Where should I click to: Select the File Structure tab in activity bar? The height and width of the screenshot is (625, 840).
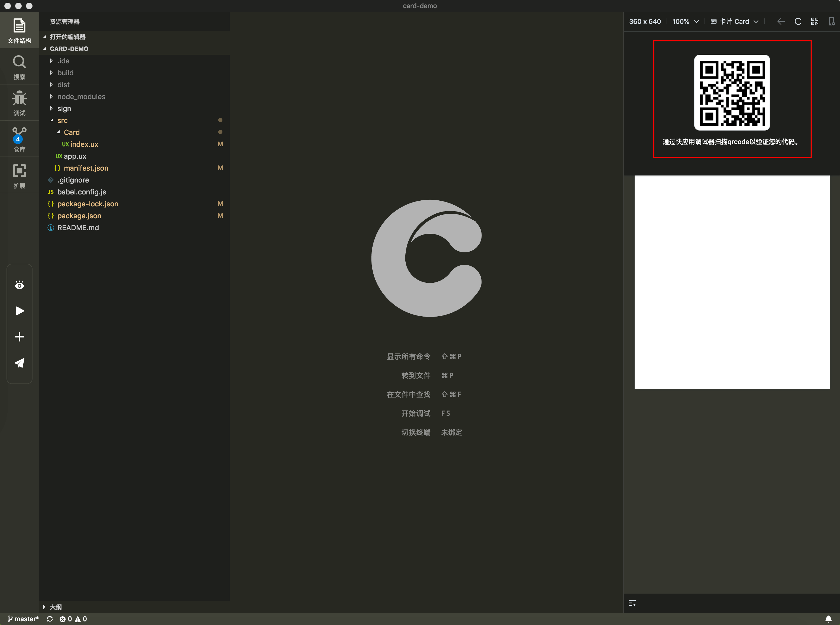pyautogui.click(x=19, y=30)
